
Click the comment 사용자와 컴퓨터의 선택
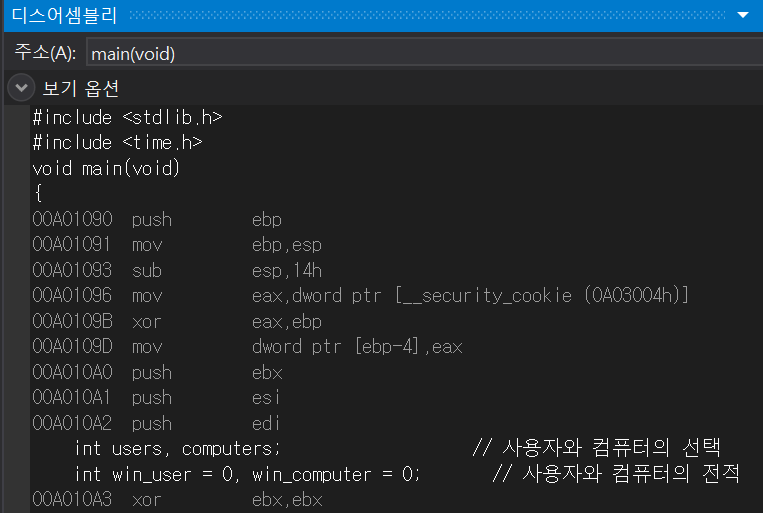[x=596, y=448]
